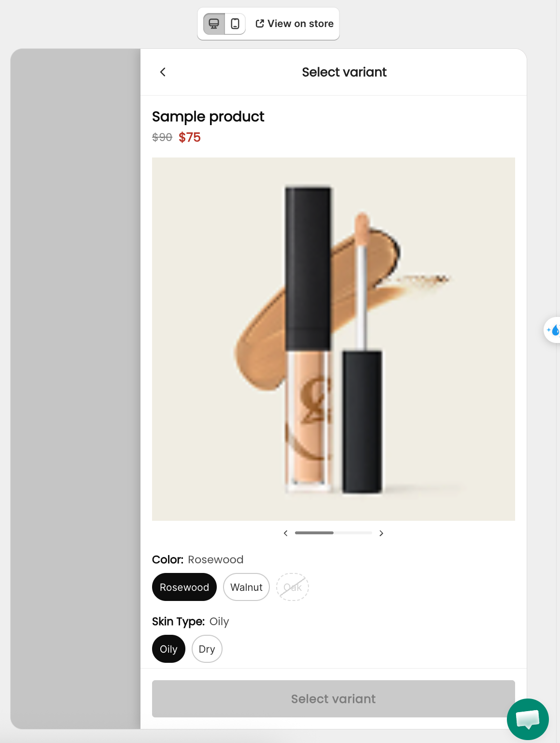Click the Select variant header title
Image resolution: width=560 pixels, height=743 pixels.
(344, 72)
